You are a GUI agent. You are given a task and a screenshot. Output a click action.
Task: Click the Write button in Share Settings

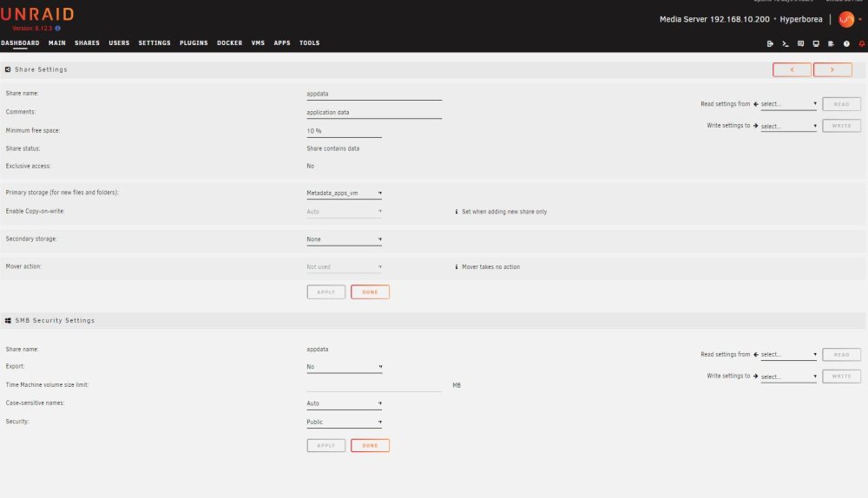841,126
